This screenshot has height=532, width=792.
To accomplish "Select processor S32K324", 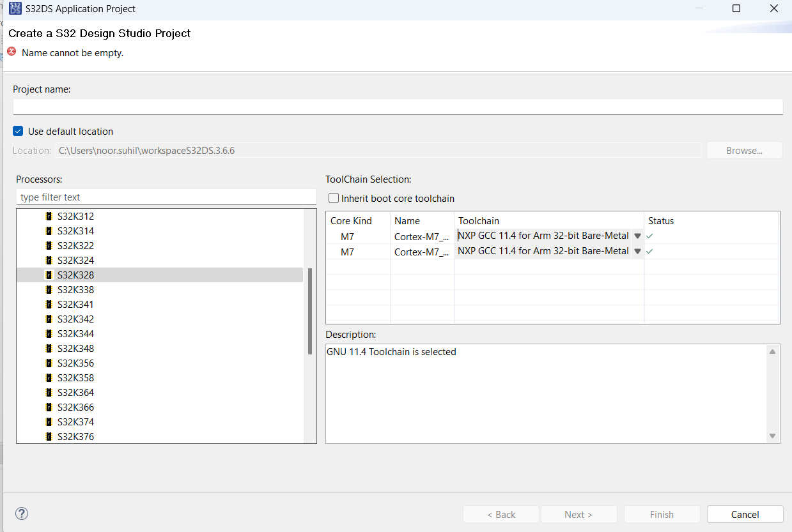I will point(75,261).
